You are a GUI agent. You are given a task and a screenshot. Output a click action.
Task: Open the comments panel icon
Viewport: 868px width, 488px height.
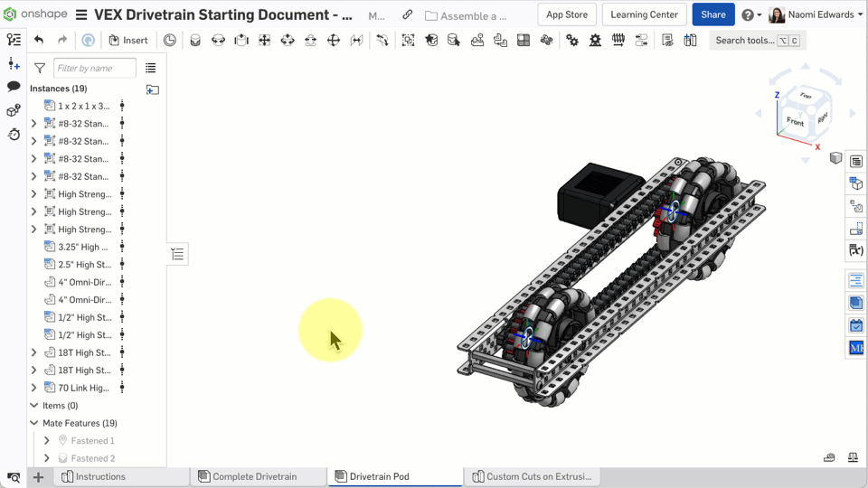pyautogui.click(x=14, y=87)
